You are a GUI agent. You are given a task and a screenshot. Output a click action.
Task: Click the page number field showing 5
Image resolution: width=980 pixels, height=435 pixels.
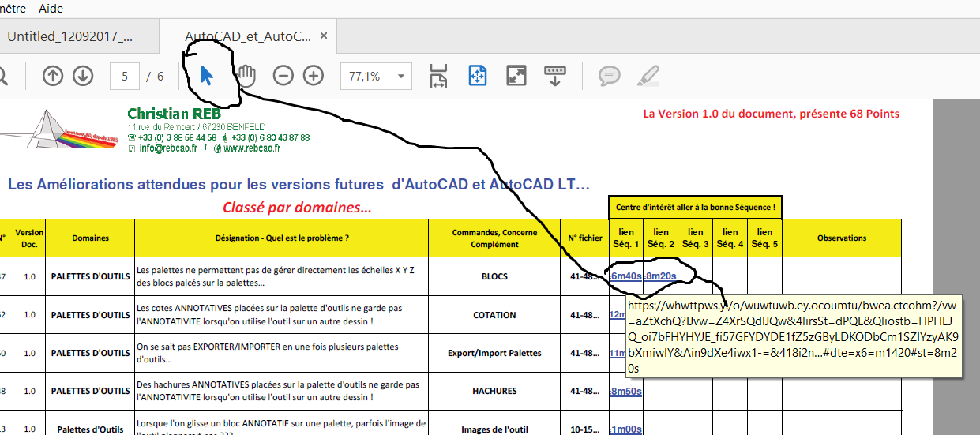pyautogui.click(x=125, y=77)
